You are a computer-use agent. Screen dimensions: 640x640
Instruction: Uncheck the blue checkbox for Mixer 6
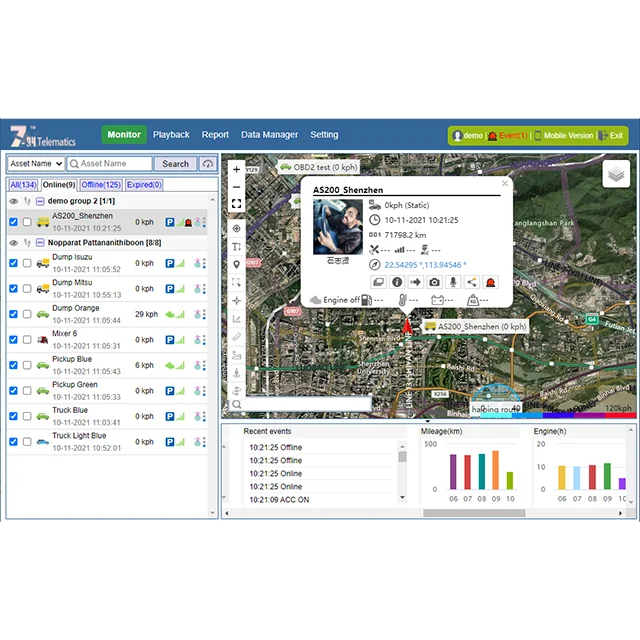tap(13, 340)
